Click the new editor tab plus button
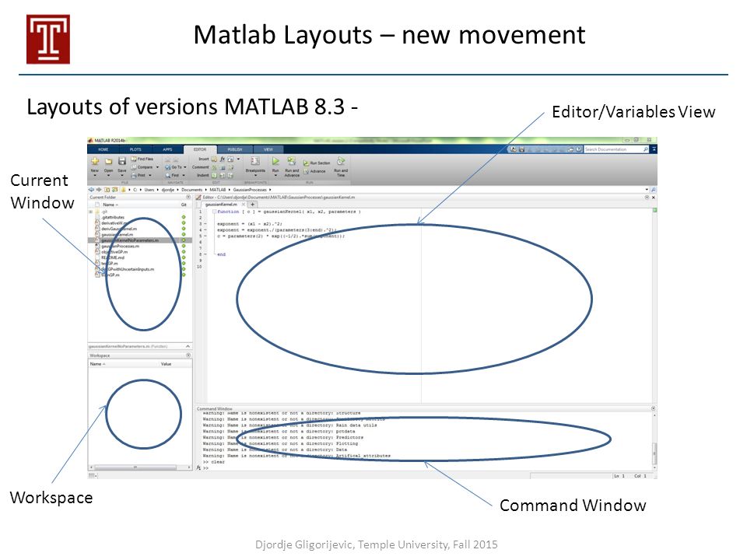Viewport: 747px width, 560px height. [252, 205]
